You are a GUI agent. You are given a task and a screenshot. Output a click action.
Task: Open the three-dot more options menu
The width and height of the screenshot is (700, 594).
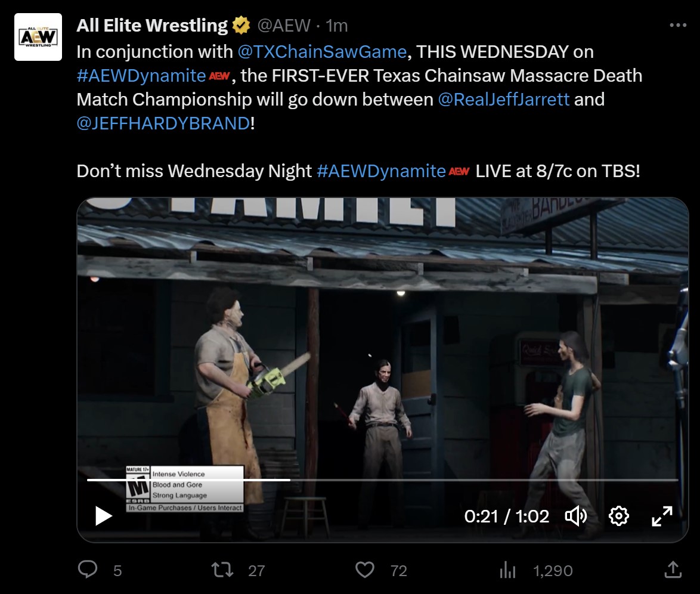678,26
